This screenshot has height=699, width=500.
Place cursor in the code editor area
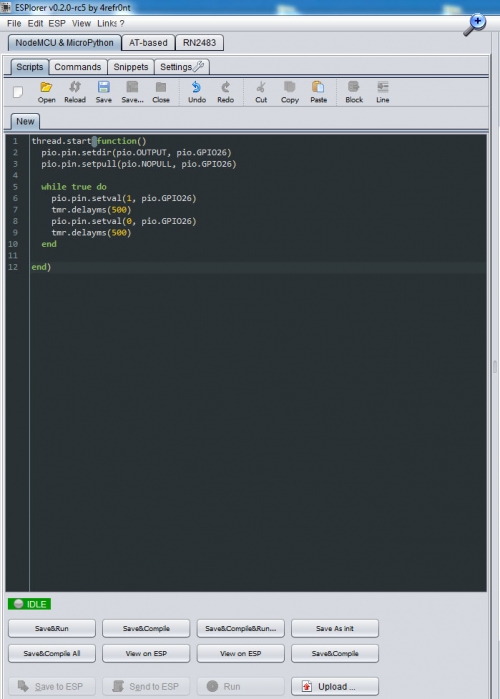coord(258,401)
